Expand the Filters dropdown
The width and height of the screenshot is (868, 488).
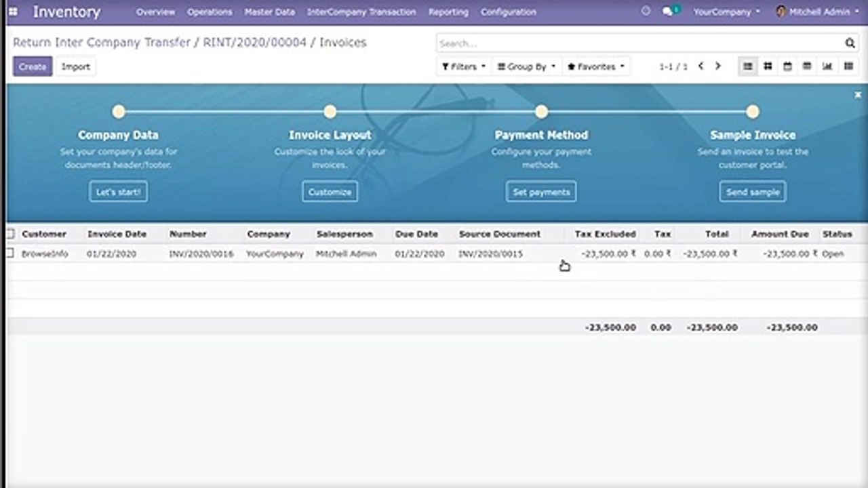464,66
